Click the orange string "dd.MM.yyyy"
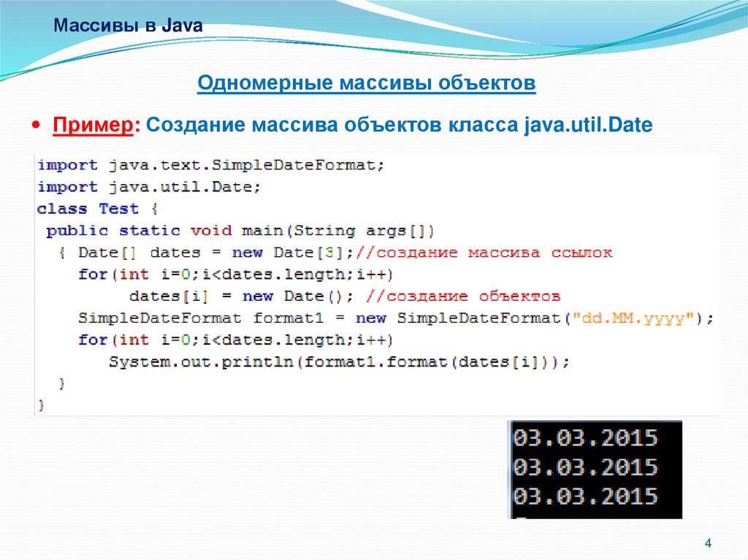The image size is (748, 560). pos(633,318)
